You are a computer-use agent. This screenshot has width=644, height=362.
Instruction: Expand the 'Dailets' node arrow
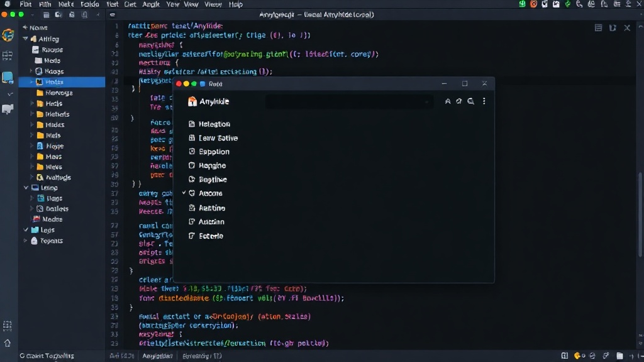31,209
